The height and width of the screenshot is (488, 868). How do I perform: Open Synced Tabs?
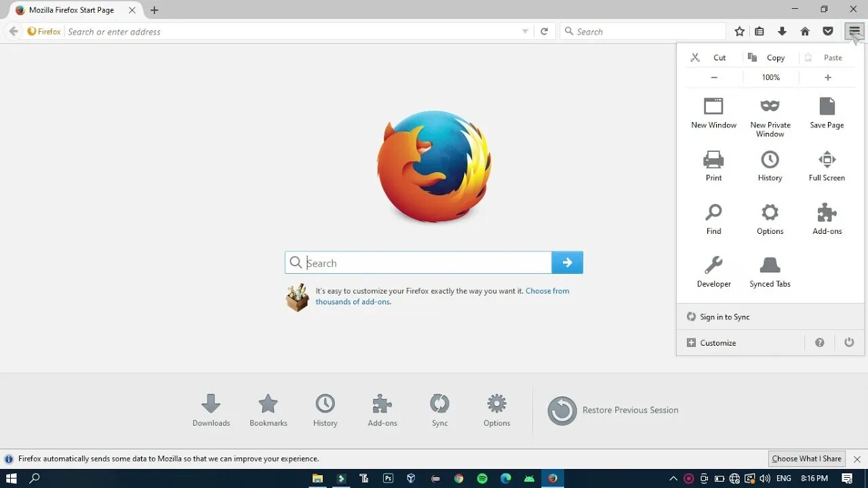[770, 272]
